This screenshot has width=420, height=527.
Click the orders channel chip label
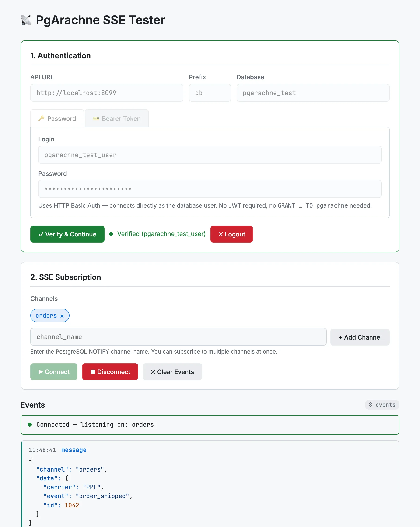click(46, 316)
